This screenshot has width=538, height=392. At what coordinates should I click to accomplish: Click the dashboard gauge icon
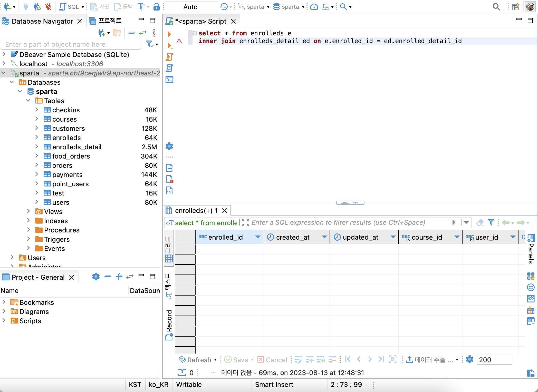click(x=314, y=7)
